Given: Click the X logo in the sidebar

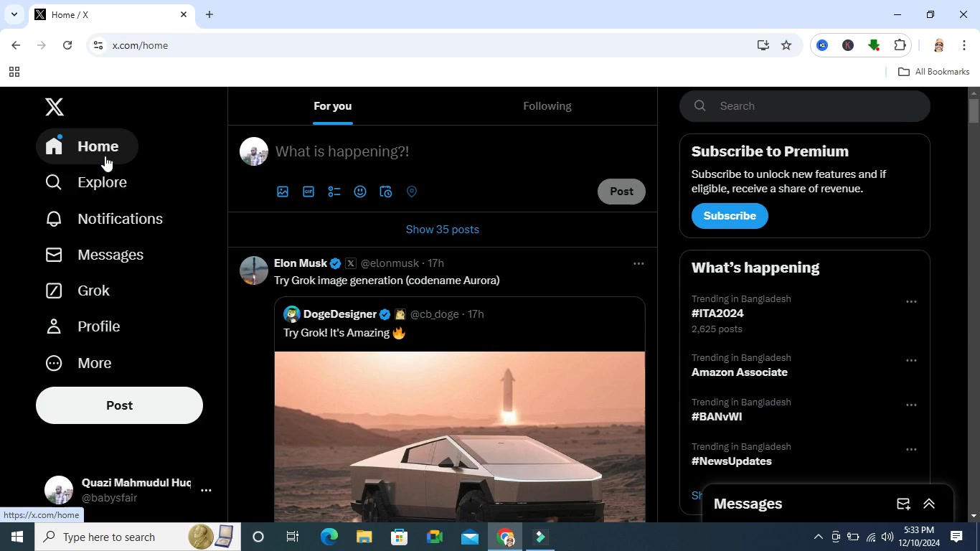Looking at the screenshot, I should pyautogui.click(x=54, y=107).
